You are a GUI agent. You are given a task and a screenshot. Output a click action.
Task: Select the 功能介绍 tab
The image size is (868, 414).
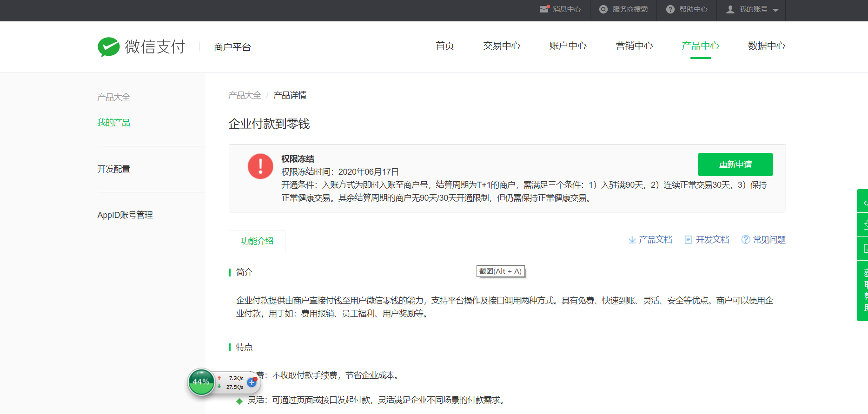[257, 241]
